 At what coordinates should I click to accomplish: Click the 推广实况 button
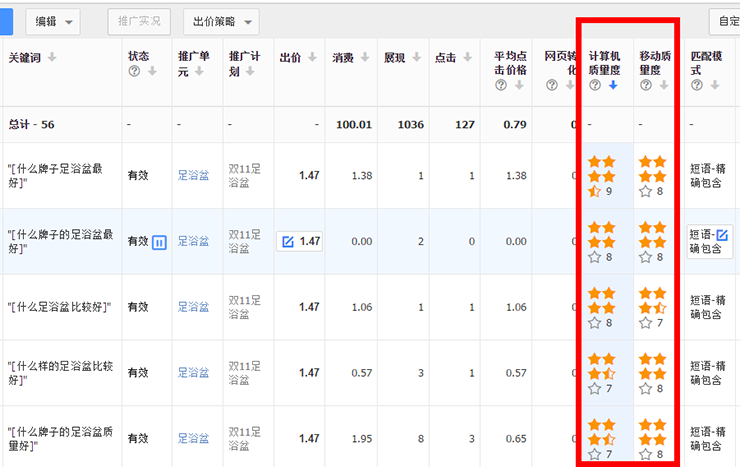coord(139,22)
